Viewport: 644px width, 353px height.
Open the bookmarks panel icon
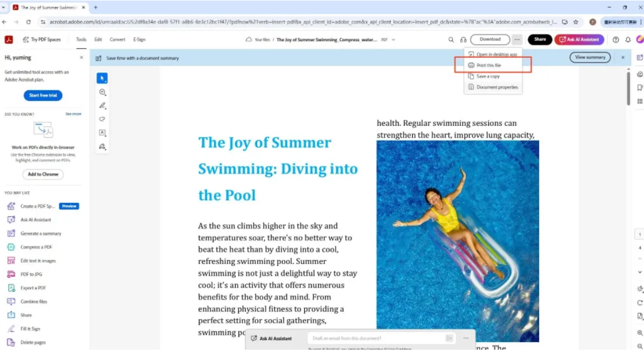[640, 88]
